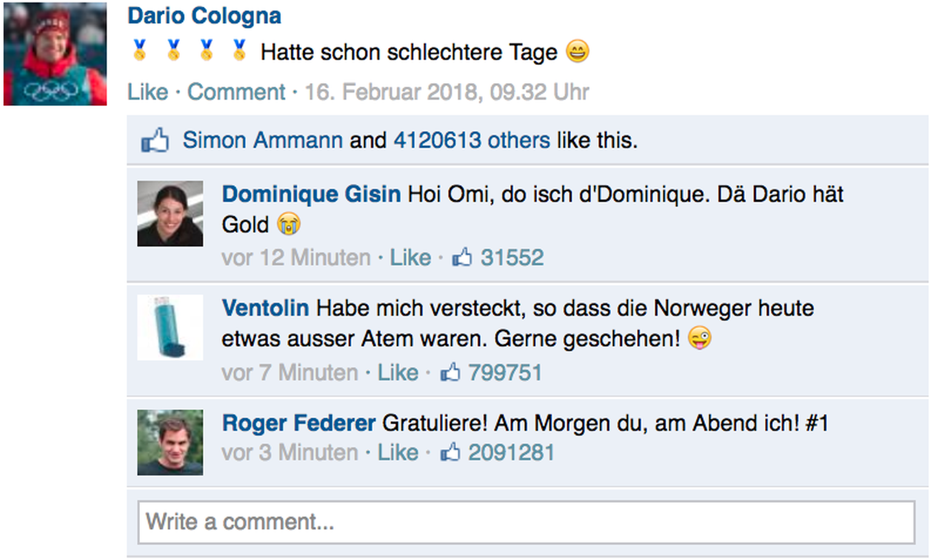Open Dario Cologna's profile picture
The height and width of the screenshot is (560, 931).
[55, 55]
